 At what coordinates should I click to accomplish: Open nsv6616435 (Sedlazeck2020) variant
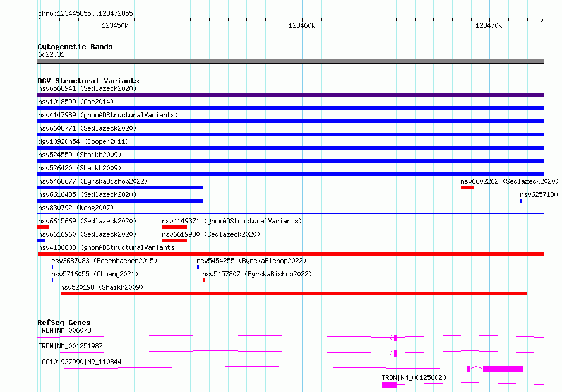[x=87, y=194]
